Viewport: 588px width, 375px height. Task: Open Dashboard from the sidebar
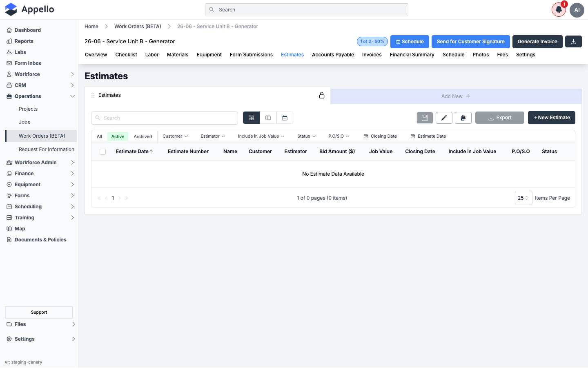[x=28, y=30]
